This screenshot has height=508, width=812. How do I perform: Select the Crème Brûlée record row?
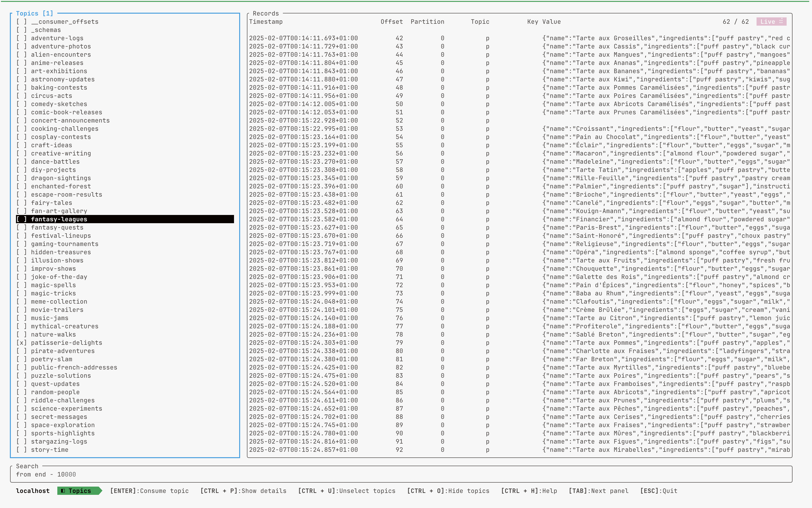[519, 310]
